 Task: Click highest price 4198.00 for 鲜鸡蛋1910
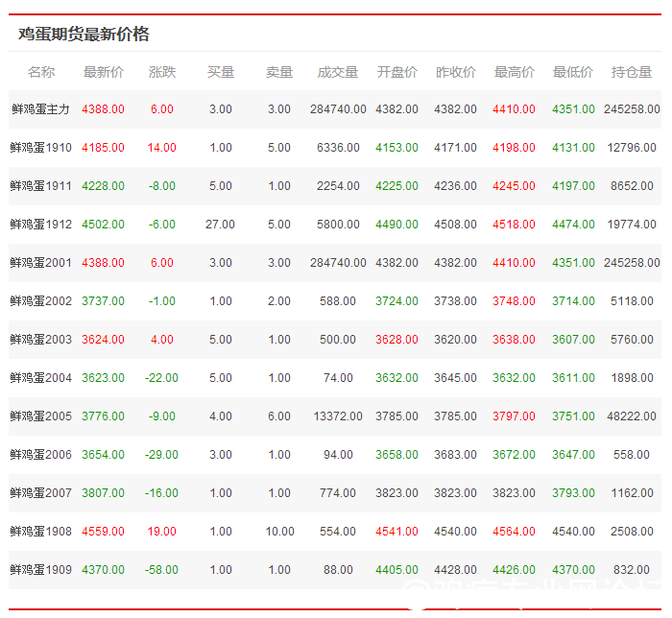pos(514,148)
